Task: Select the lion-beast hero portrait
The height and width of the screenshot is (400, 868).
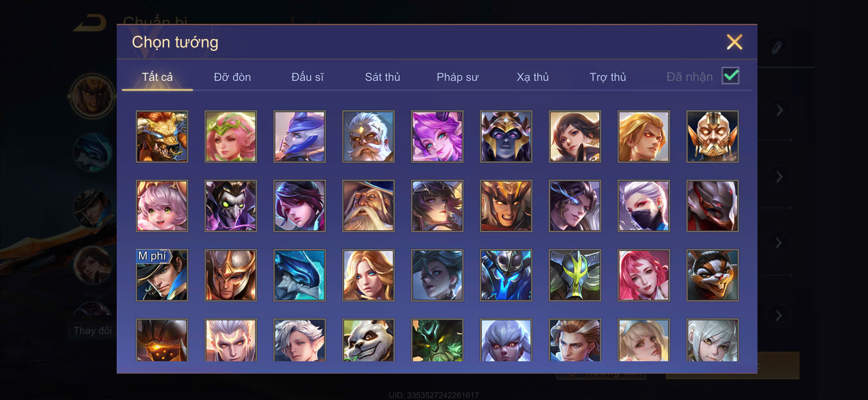Action: click(162, 136)
